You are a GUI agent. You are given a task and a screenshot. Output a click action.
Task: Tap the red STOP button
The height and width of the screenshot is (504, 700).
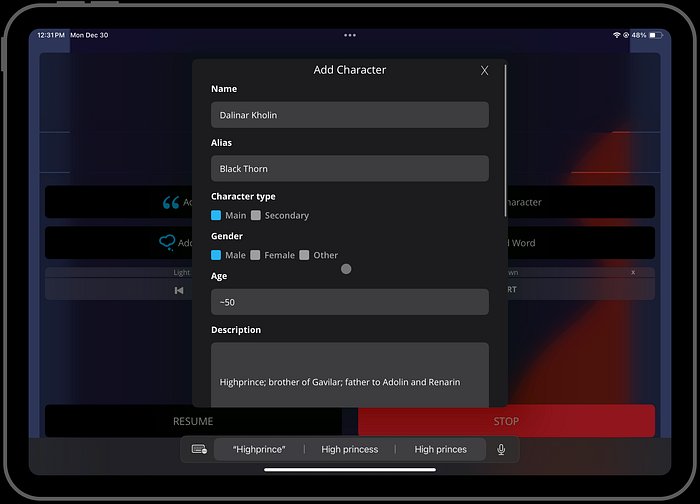[506, 421]
